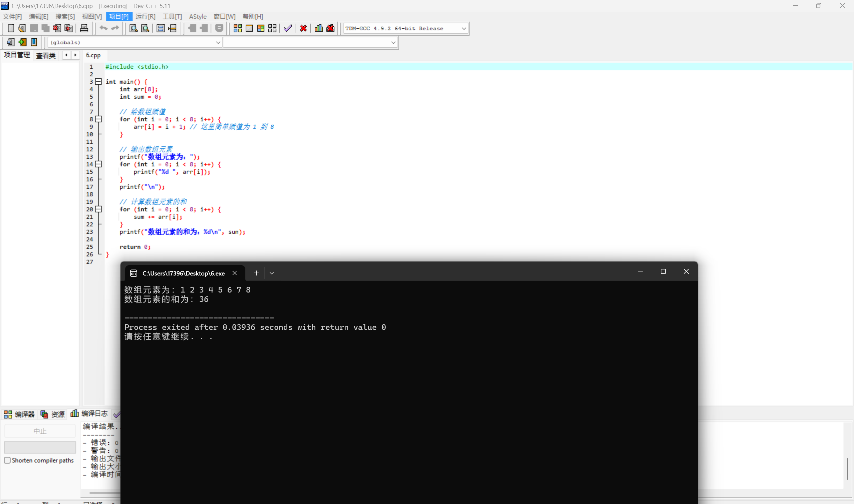Open the 运行[R] menu
854x504 pixels.
146,16
